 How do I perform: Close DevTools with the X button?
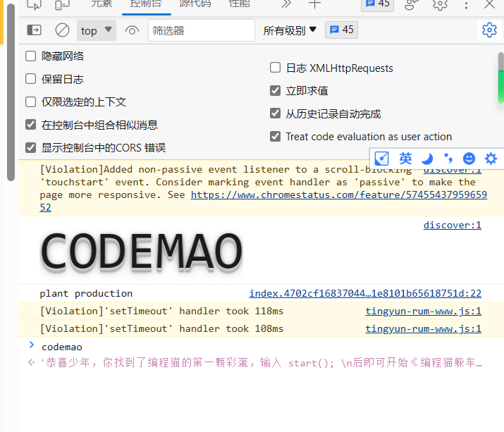(490, 4)
